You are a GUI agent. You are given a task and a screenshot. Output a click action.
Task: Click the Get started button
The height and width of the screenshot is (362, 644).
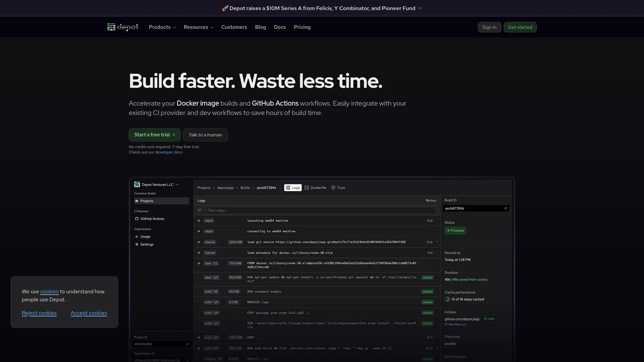click(520, 27)
